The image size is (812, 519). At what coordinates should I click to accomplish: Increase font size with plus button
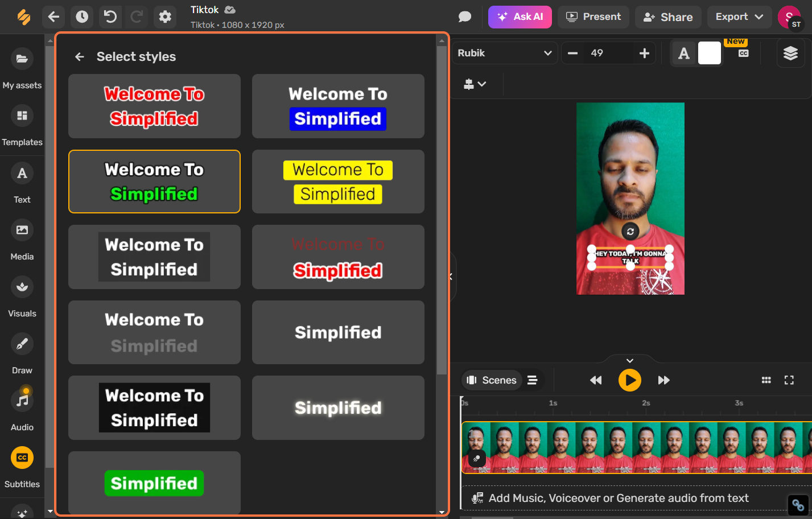(644, 53)
